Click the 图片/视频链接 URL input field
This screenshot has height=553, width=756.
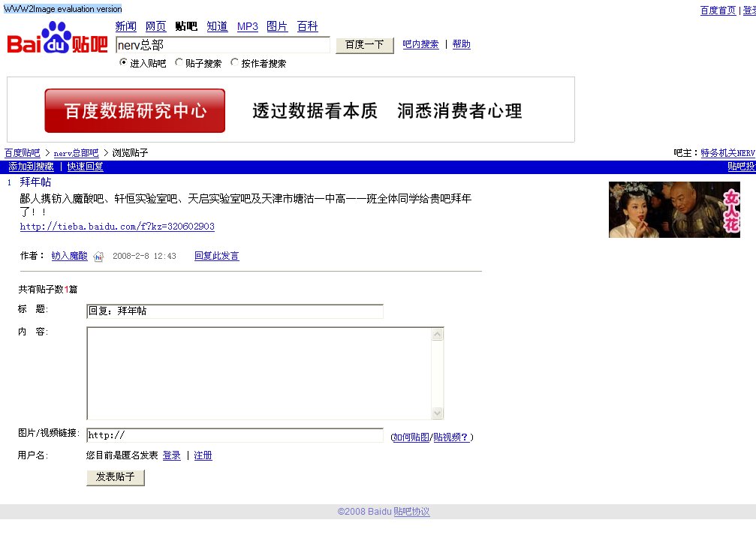pyautogui.click(x=234, y=435)
